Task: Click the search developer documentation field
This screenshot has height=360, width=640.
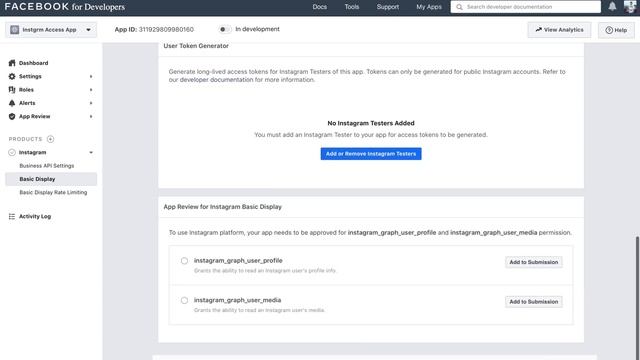Action: point(526,7)
